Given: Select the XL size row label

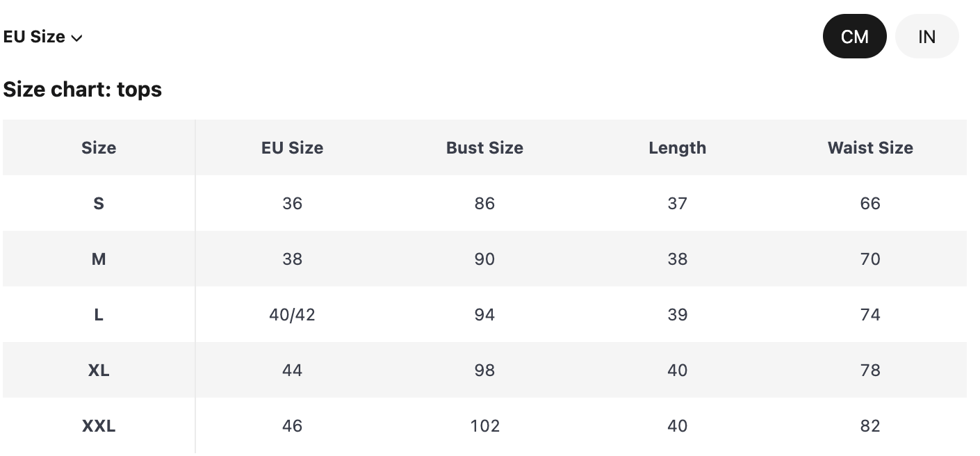Looking at the screenshot, I should (x=99, y=370).
